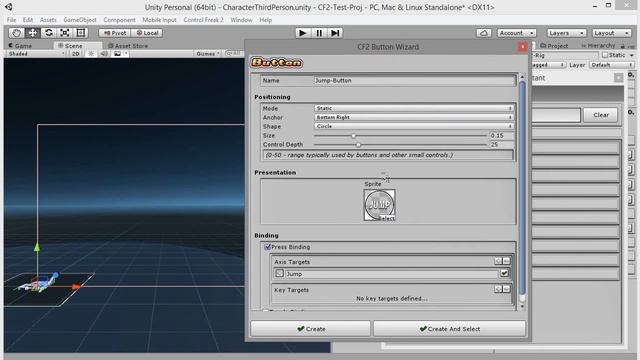This screenshot has height=360, width=640.
Task: Click the Size value field showing 0.15
Action: (501, 136)
